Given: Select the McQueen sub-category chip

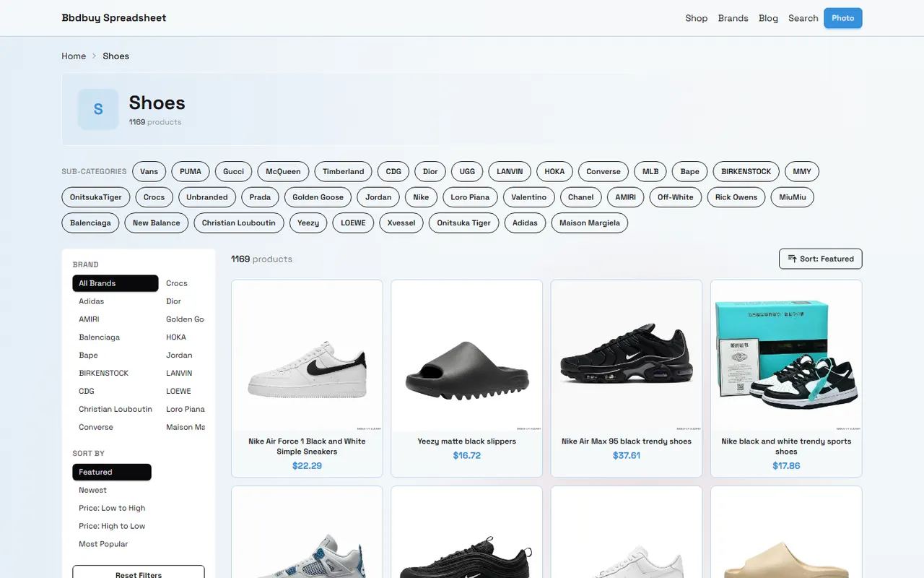Looking at the screenshot, I should tap(284, 172).
